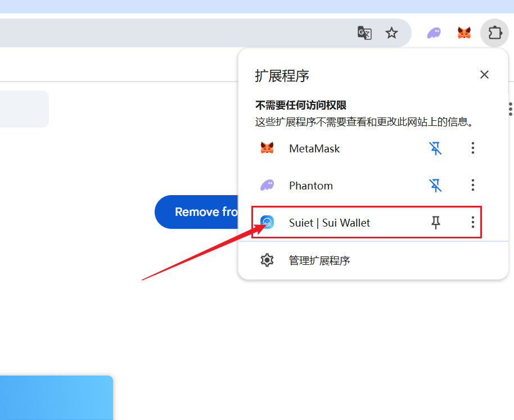Unpin Phantom from the toolbar
The image size is (514, 420).
(435, 185)
